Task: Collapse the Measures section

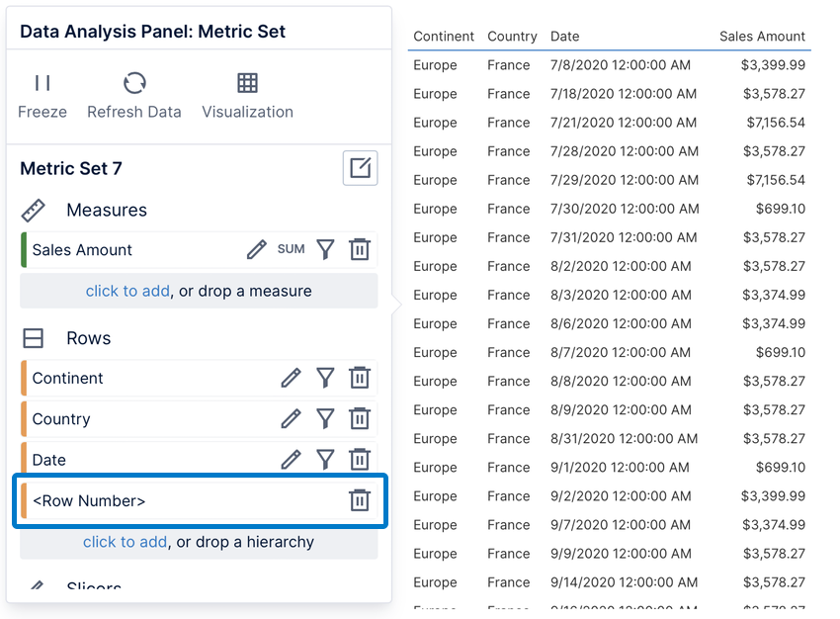Action: tap(32, 210)
